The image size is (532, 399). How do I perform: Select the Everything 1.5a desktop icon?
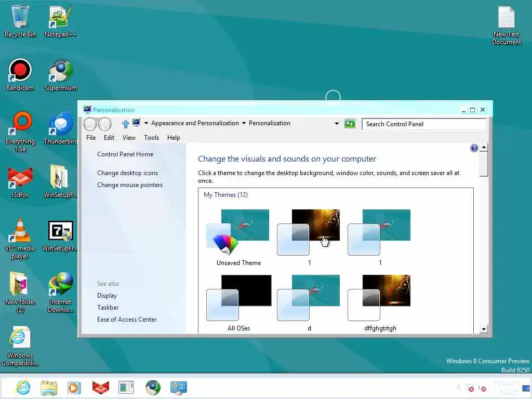(20, 131)
